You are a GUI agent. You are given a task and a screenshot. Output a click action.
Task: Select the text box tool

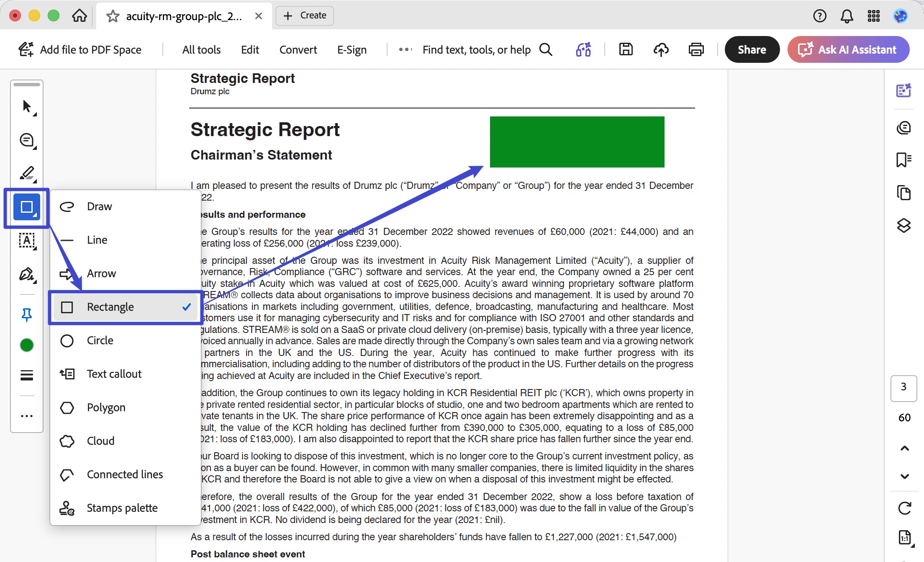[x=27, y=240]
